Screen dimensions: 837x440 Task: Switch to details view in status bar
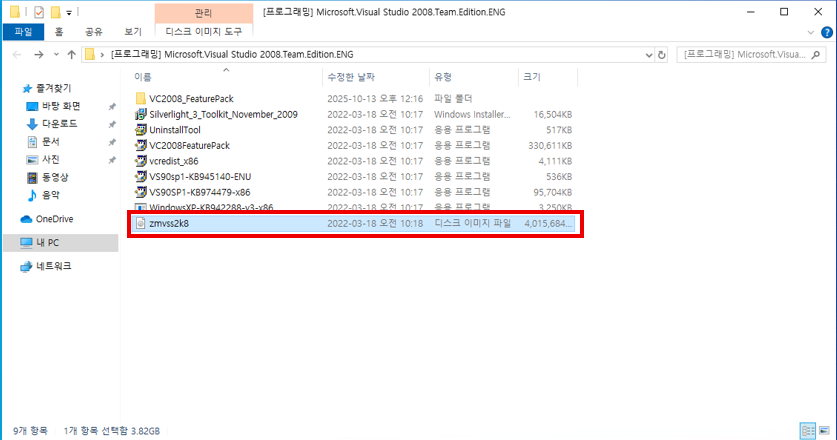click(x=807, y=430)
